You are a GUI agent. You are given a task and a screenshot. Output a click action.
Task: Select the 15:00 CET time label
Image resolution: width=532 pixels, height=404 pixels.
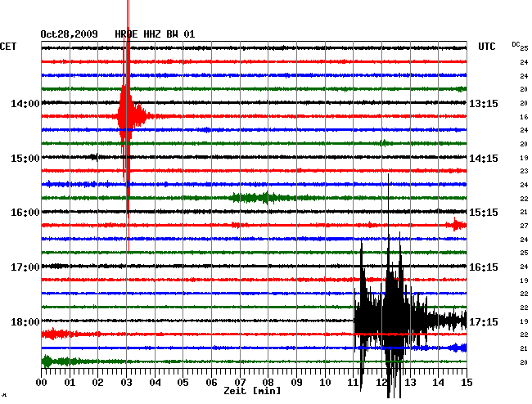[x=25, y=159]
